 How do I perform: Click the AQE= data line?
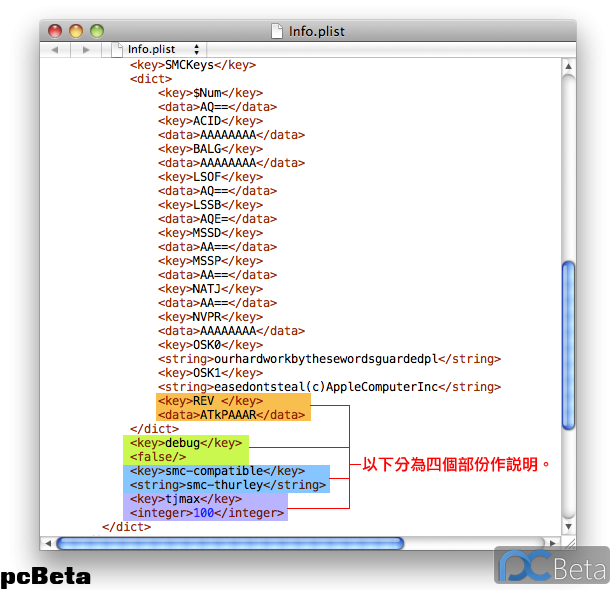tap(218, 219)
